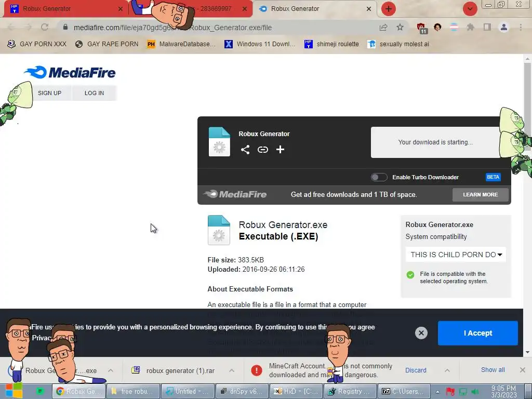Click the address bar URL field

pos(217,28)
